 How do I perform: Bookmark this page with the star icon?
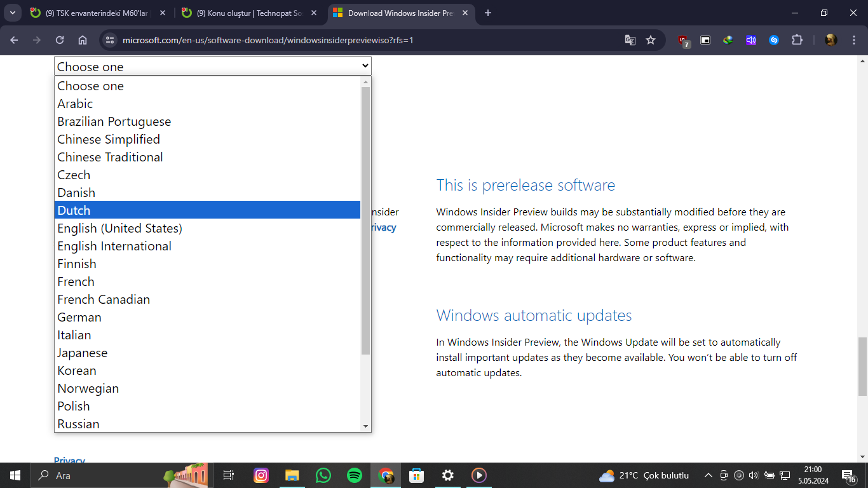(x=651, y=40)
